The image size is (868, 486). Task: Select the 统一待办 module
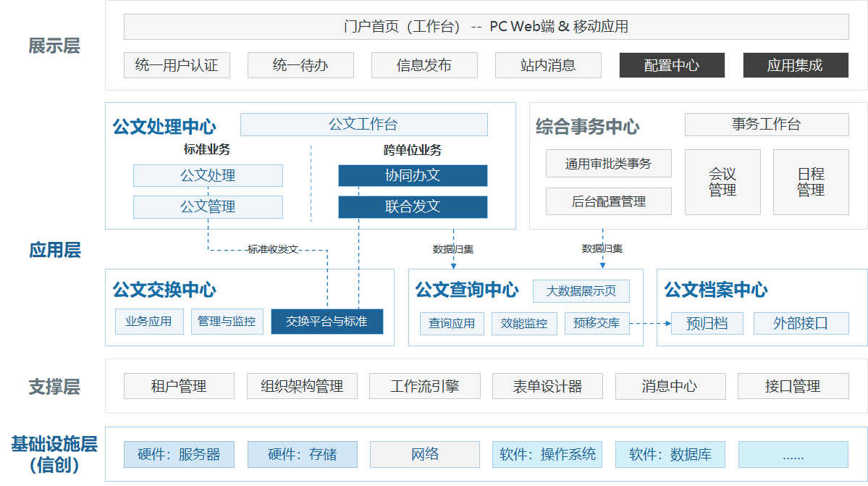(x=300, y=65)
